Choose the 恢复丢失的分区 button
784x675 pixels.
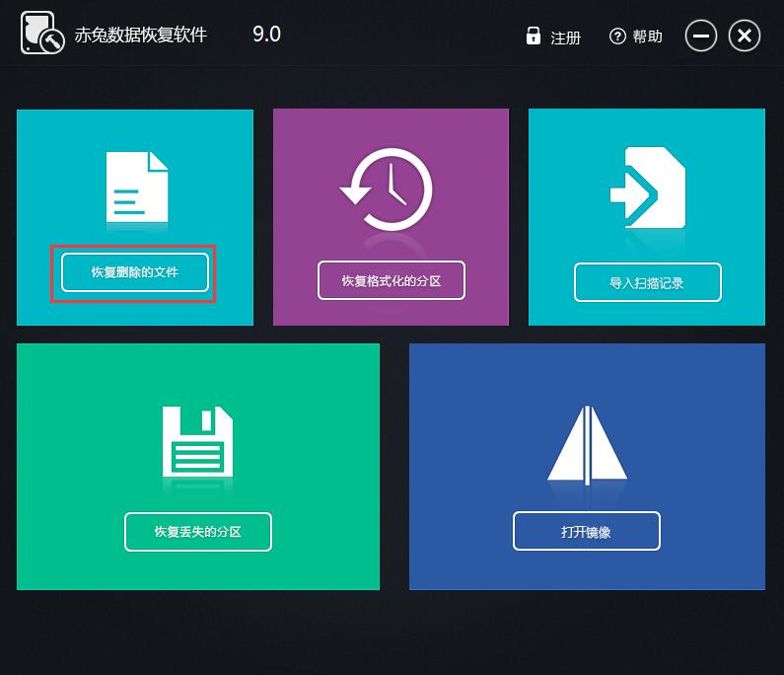pos(197,532)
